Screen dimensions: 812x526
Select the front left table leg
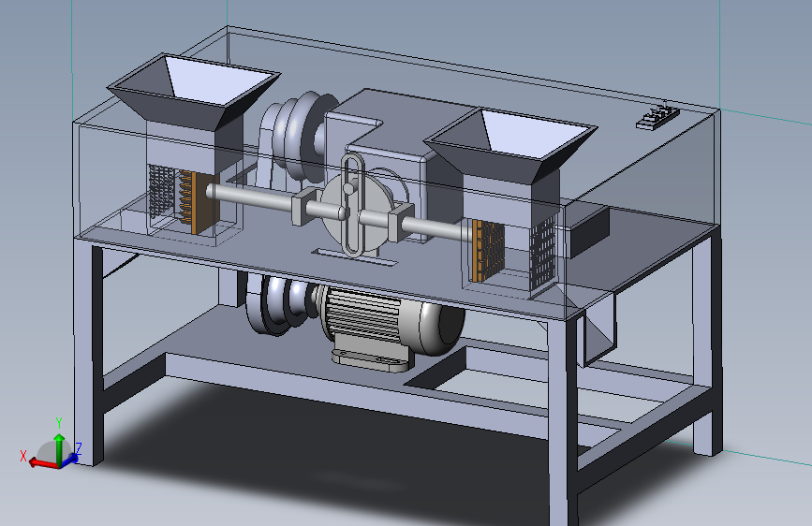coord(89,352)
